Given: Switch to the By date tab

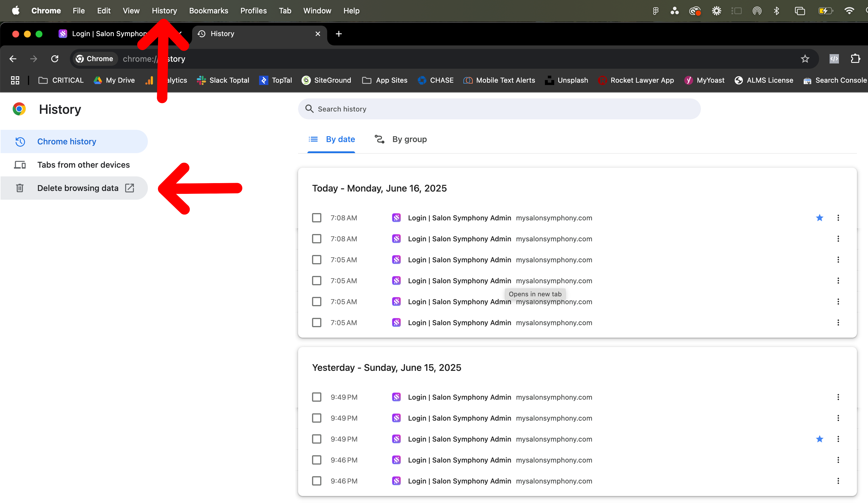Looking at the screenshot, I should [x=331, y=139].
